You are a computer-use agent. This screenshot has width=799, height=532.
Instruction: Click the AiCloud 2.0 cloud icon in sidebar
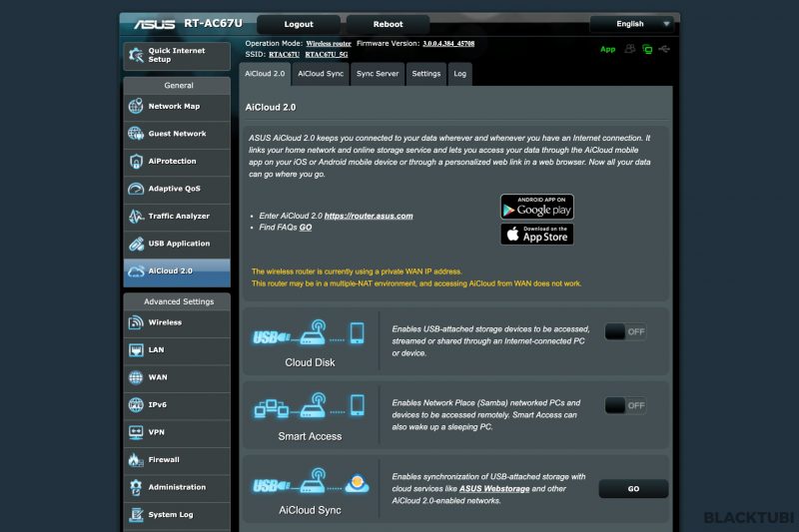point(136,270)
